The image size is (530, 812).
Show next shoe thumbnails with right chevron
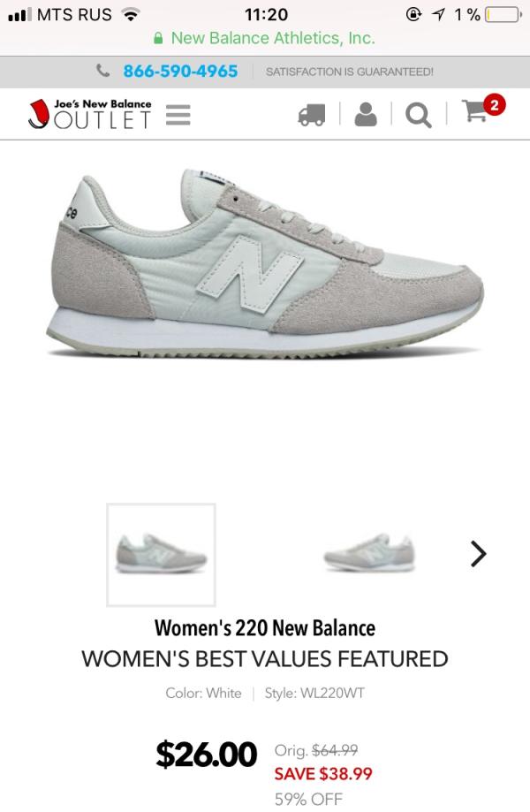[x=478, y=554]
